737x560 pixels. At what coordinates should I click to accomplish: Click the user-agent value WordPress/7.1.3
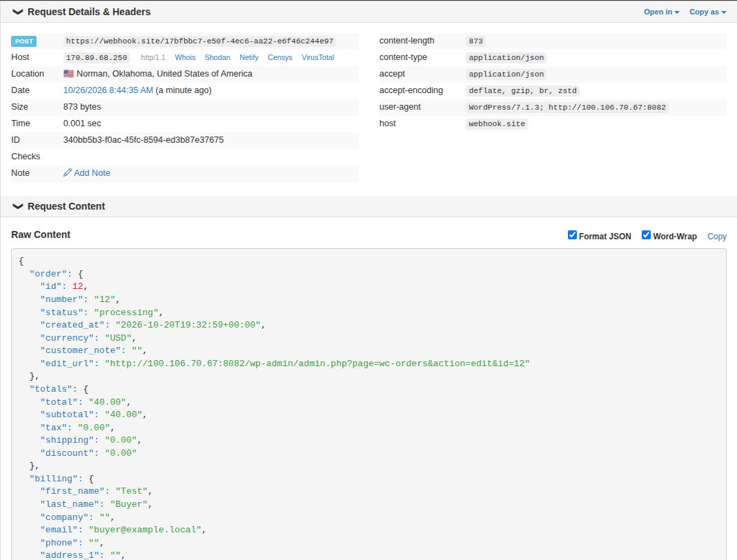pos(567,107)
